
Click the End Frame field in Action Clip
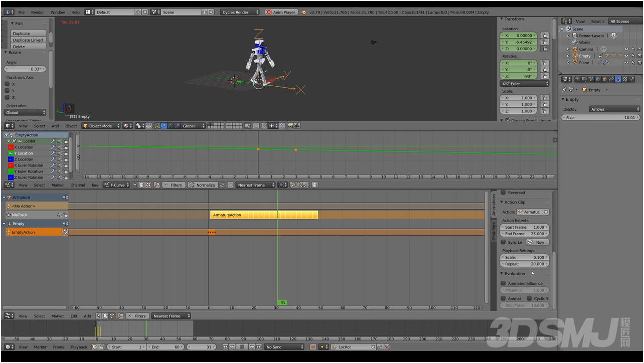click(x=525, y=234)
